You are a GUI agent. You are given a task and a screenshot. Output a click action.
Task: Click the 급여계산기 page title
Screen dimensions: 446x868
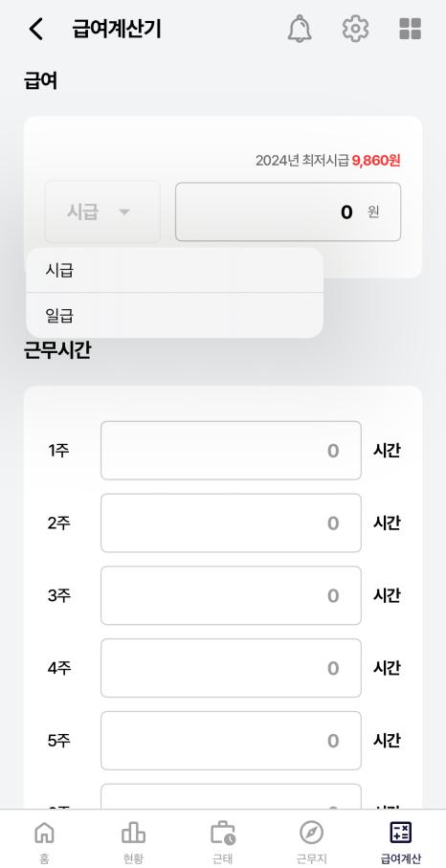click(116, 29)
